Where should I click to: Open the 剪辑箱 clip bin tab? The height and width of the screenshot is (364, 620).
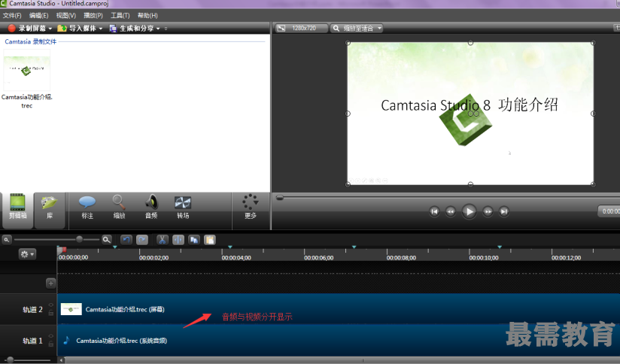click(x=17, y=211)
